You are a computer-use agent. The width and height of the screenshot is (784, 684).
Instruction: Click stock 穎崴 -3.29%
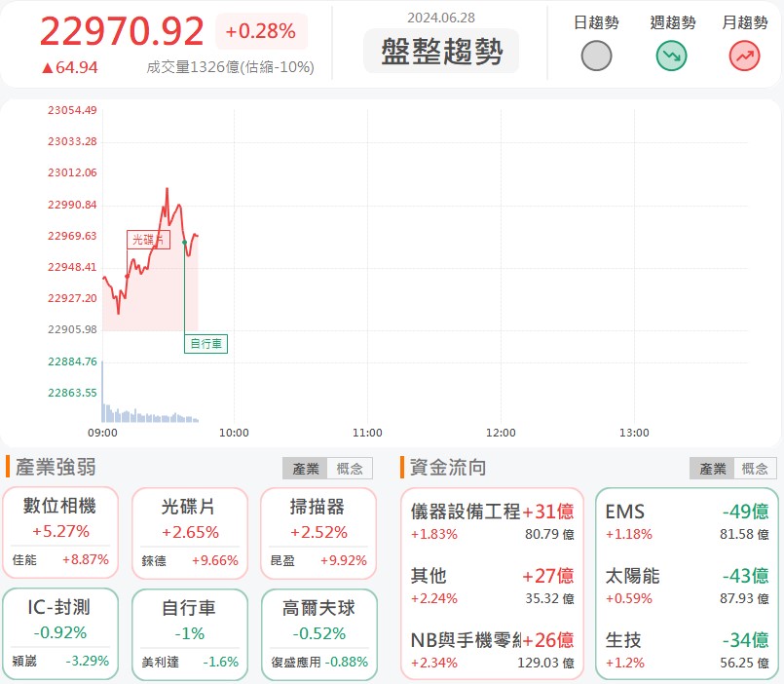click(x=60, y=661)
